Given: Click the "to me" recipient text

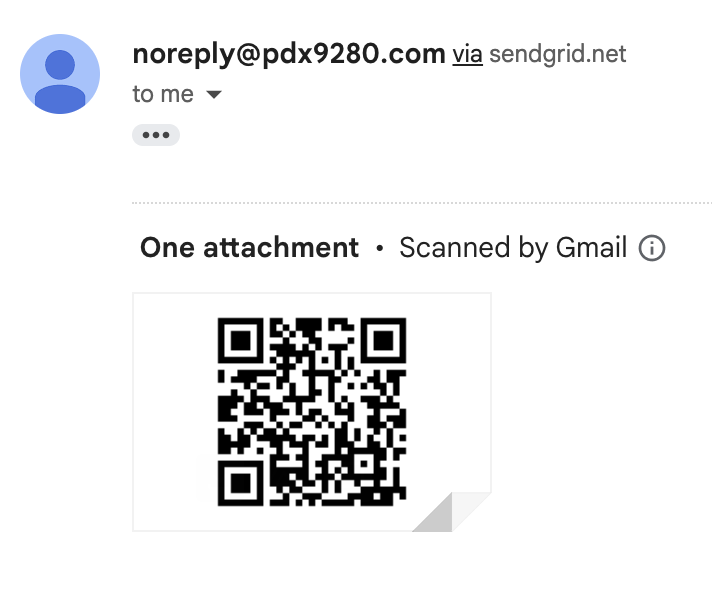Looking at the screenshot, I should [163, 94].
